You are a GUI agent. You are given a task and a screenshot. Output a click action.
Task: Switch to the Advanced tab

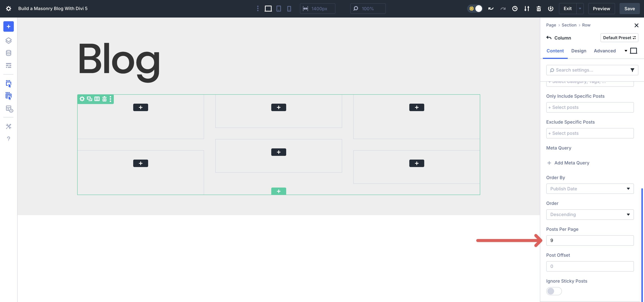pyautogui.click(x=605, y=51)
